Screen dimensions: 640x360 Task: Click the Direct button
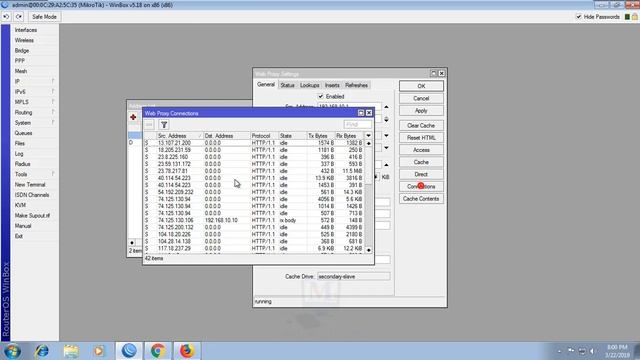(x=421, y=174)
